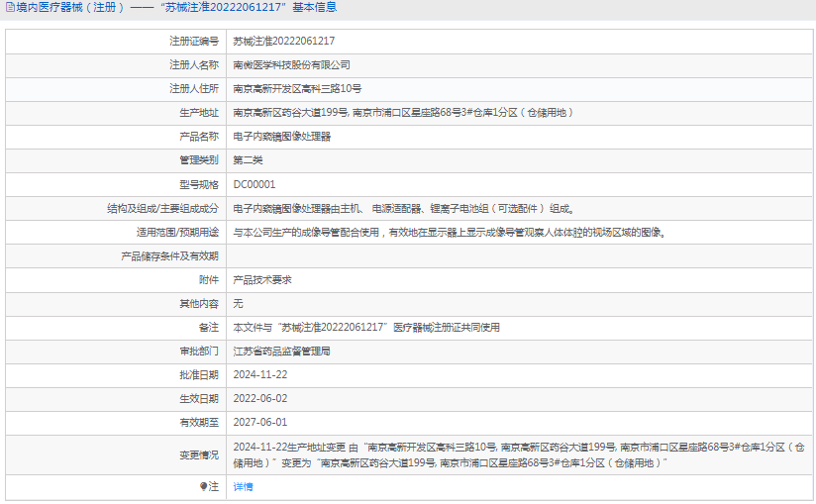Select company name 南微医学科技股份有限公司
This screenshot has width=816, height=504.
coord(291,65)
